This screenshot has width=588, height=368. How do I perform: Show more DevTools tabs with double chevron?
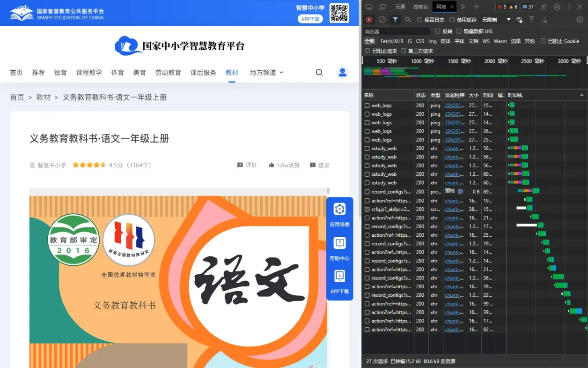coord(463,7)
